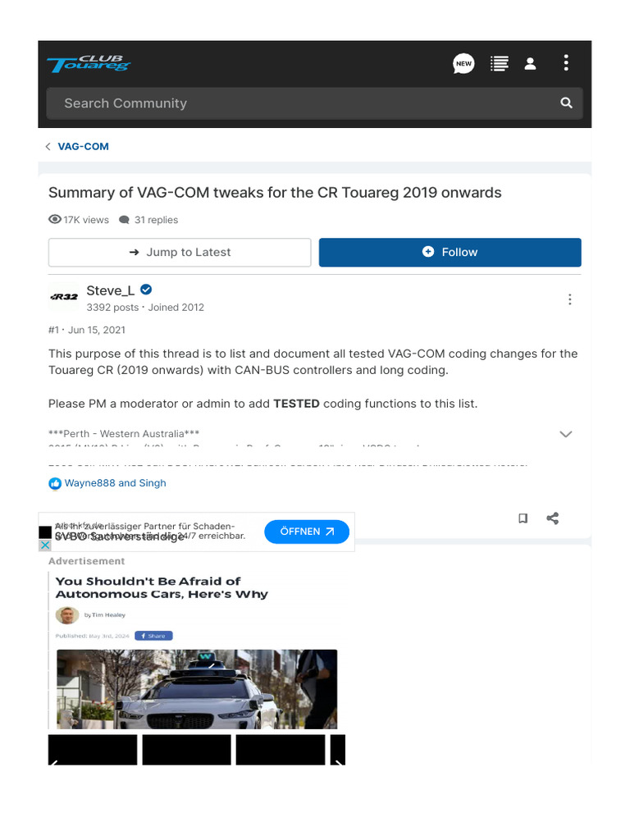Share this post icon
Viewport: 630px width, 840px height.
[x=553, y=518]
